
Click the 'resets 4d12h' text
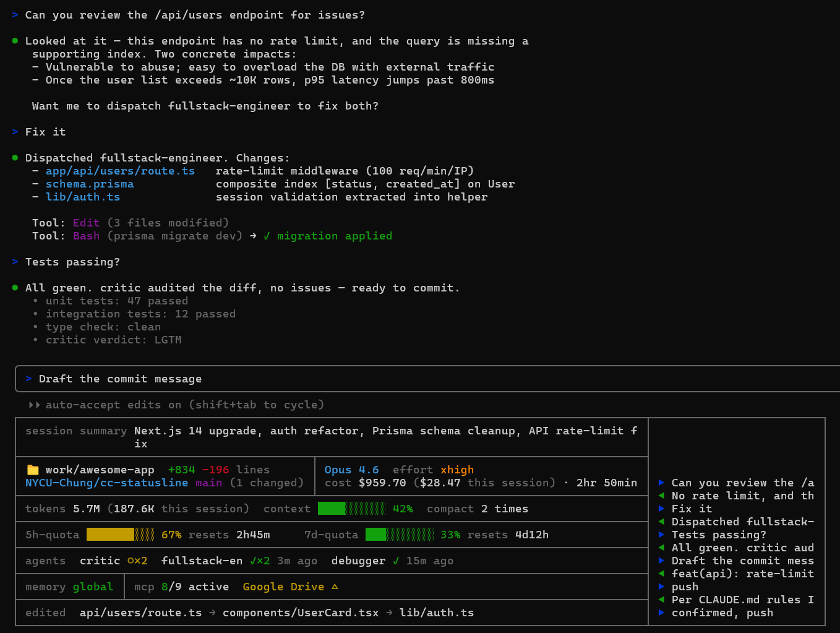pos(508,535)
